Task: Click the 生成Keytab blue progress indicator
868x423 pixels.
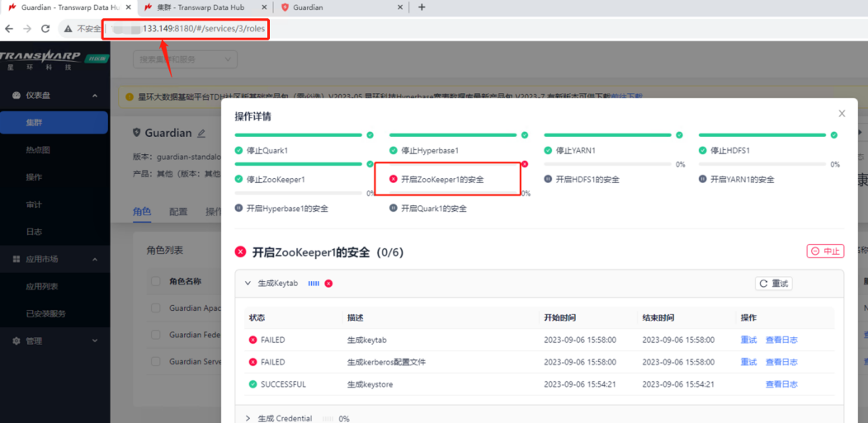Action: [x=314, y=283]
